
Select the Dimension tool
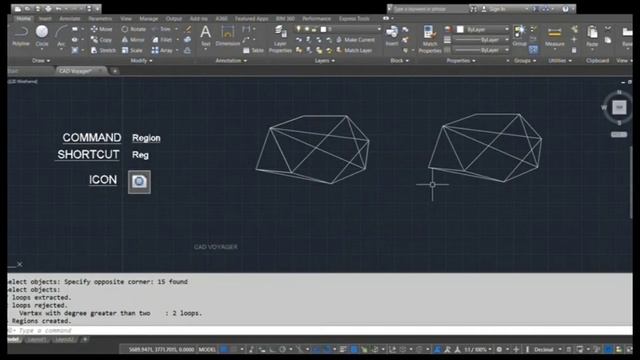pyautogui.click(x=228, y=36)
